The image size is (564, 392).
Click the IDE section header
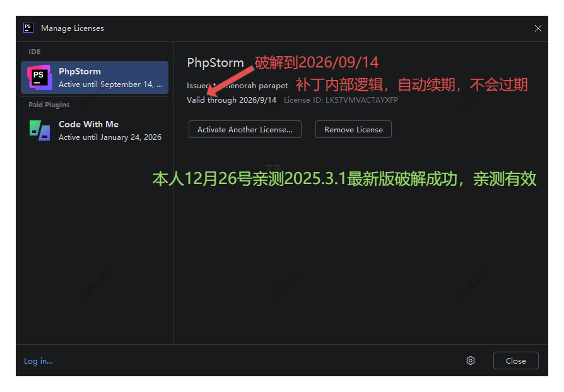35,52
